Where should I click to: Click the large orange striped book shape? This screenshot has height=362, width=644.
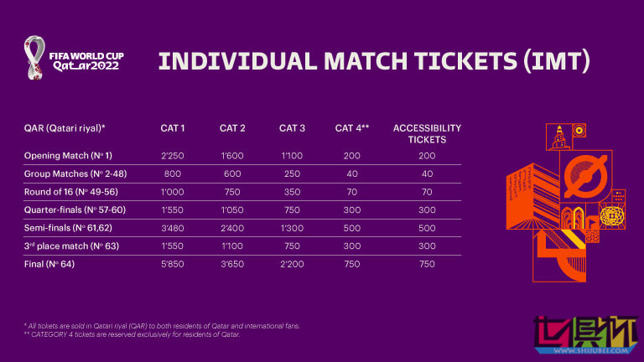coord(526,194)
